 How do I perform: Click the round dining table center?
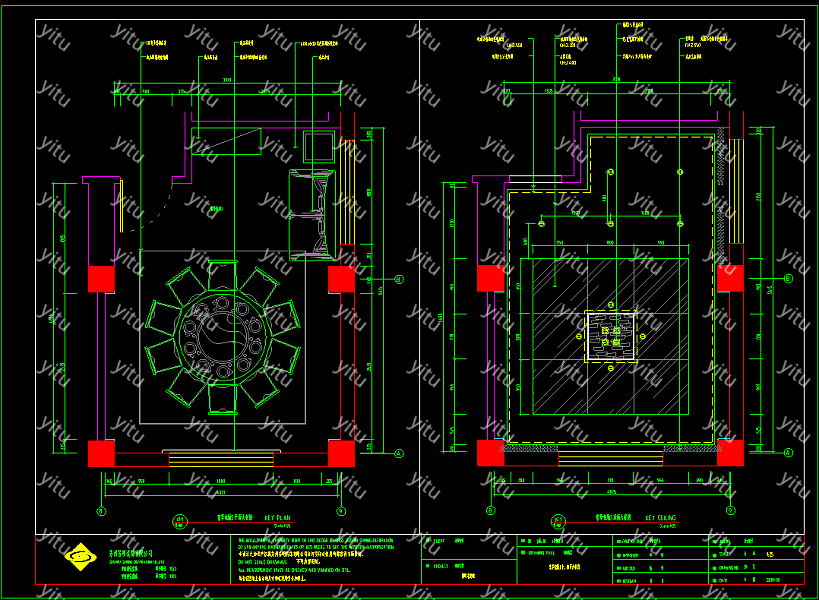pos(221,338)
